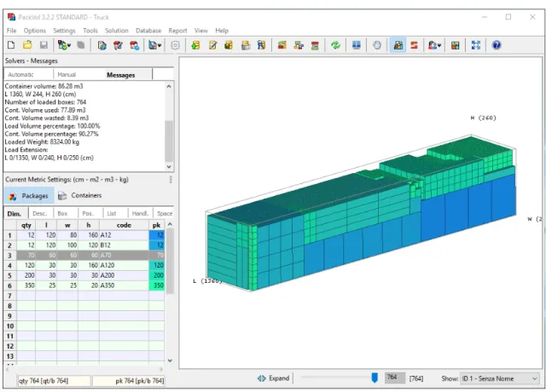Click the yellow database with blue figure icon

(x=261, y=45)
